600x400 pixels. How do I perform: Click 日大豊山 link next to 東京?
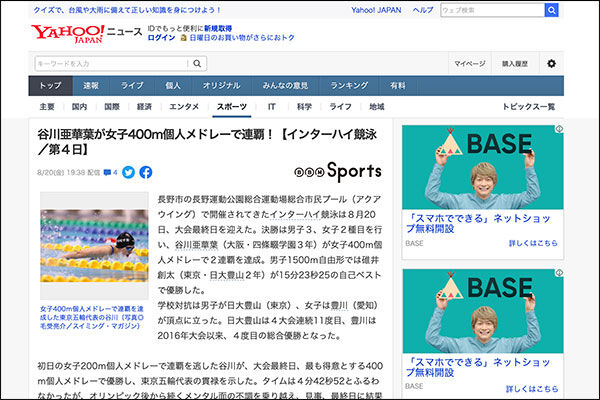pyautogui.click(x=227, y=275)
